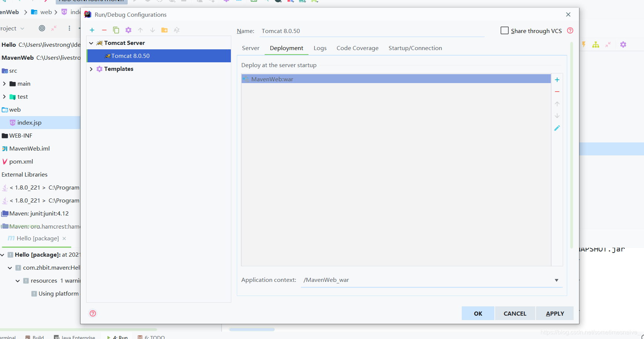
Task: Add a deployment artifact with plus
Action: (x=557, y=80)
